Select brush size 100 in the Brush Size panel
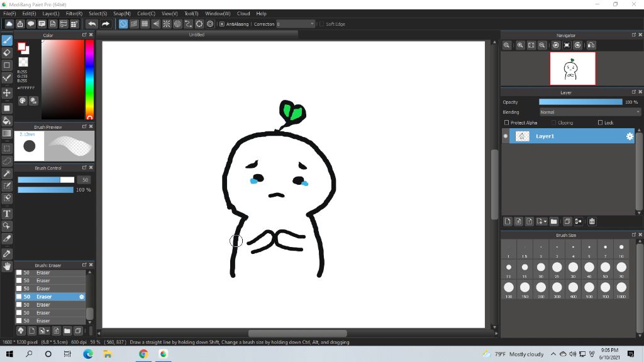The width and height of the screenshot is (644, 362). click(508, 289)
